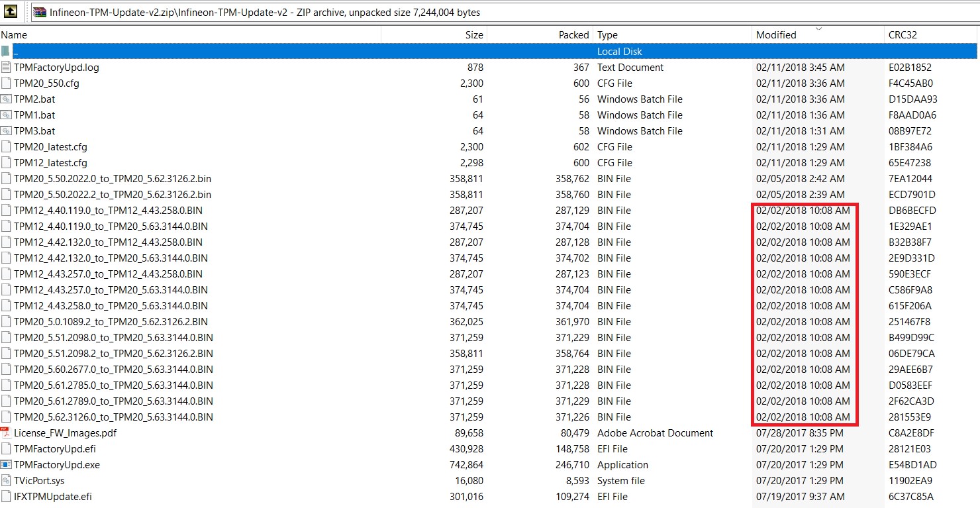Image resolution: width=980 pixels, height=508 pixels.
Task: Click 'Local Disk' type cell
Action: (x=620, y=52)
